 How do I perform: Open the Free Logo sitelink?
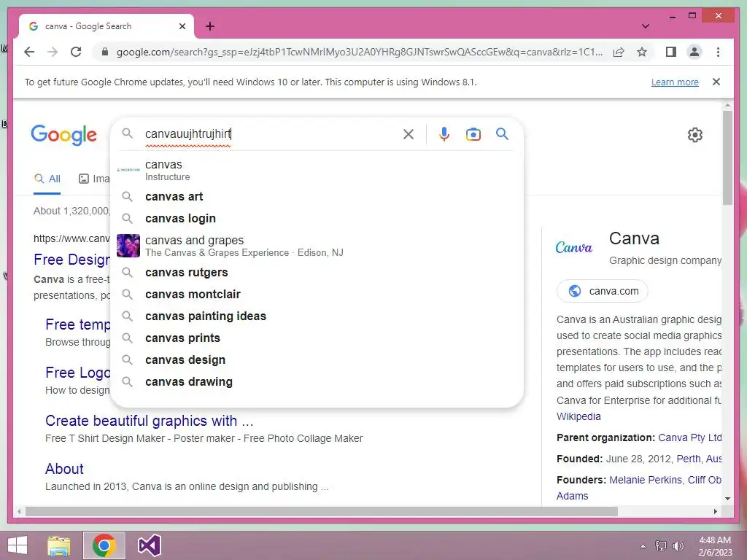click(77, 373)
